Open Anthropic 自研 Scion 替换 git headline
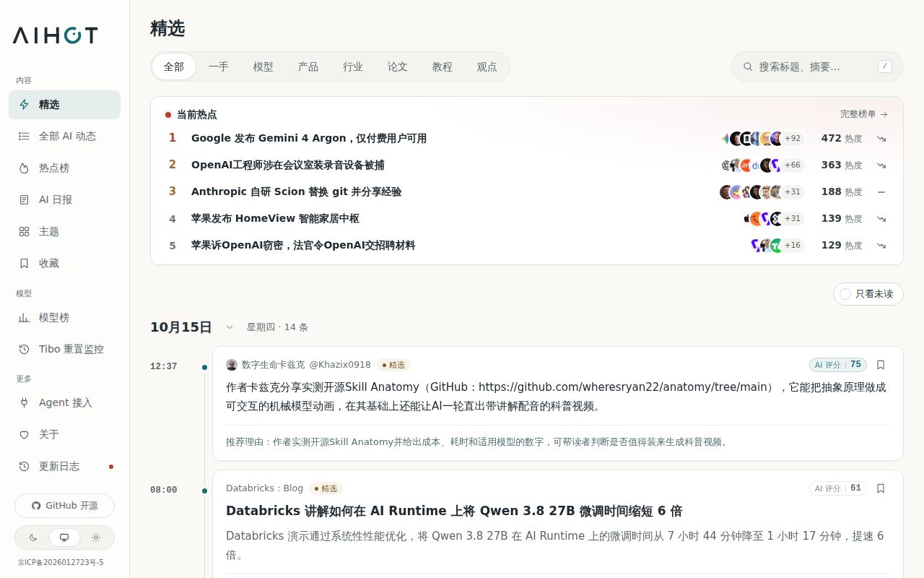 (297, 192)
